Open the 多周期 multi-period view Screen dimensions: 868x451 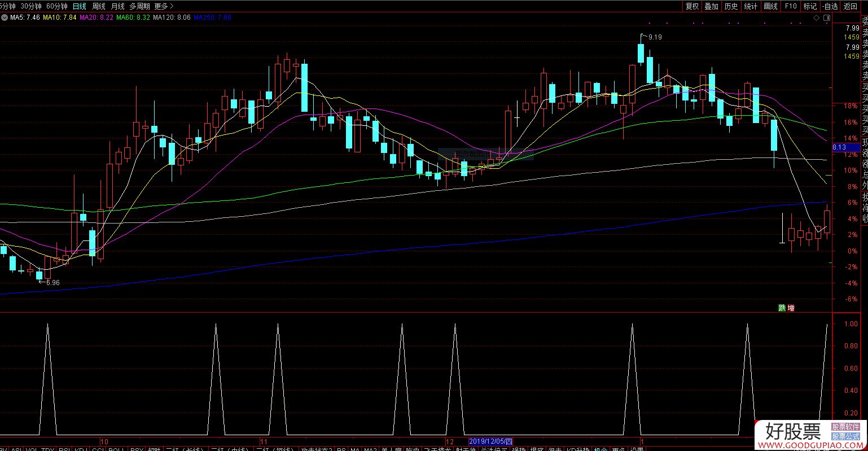[139, 6]
